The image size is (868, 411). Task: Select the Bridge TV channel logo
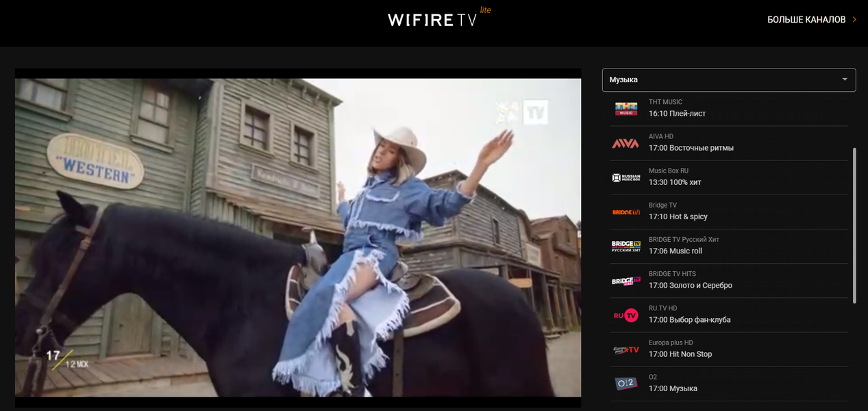[625, 212]
